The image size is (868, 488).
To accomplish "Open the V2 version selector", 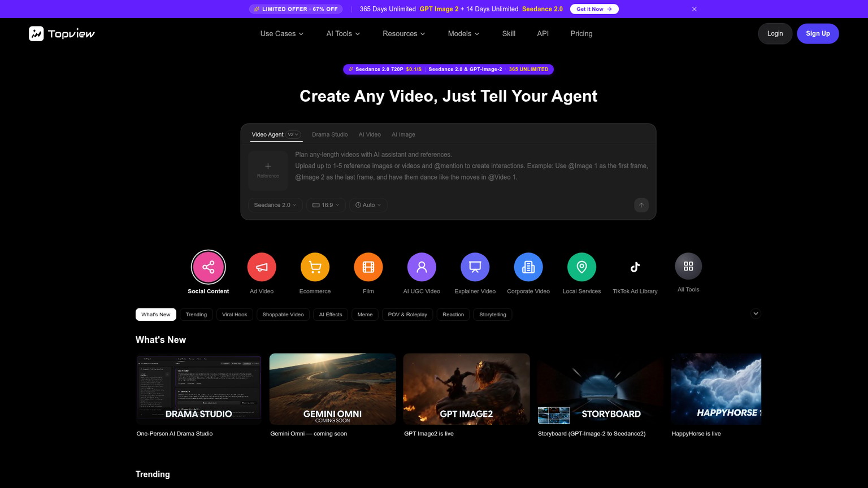I will coord(293,134).
